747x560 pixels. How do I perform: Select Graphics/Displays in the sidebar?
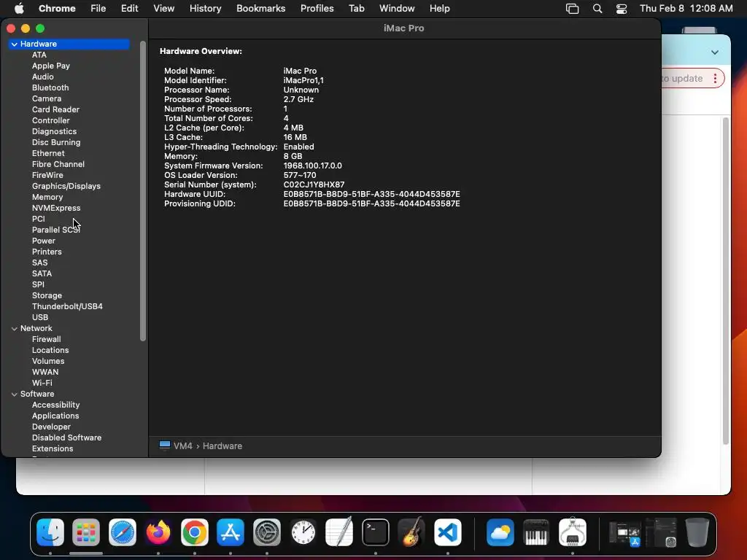(x=66, y=186)
